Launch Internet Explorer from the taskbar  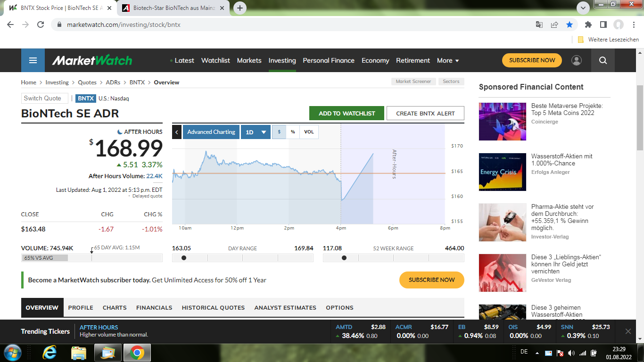pos(50,353)
